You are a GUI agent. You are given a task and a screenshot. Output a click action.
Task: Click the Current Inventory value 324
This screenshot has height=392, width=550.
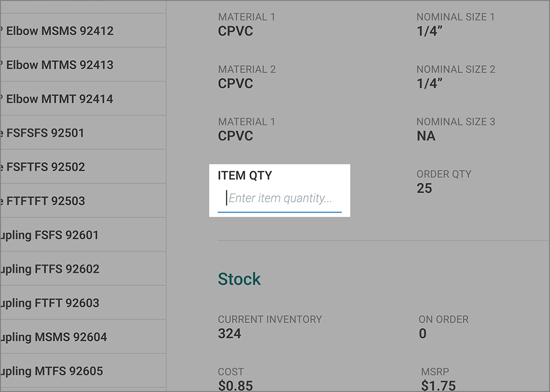coord(230,334)
